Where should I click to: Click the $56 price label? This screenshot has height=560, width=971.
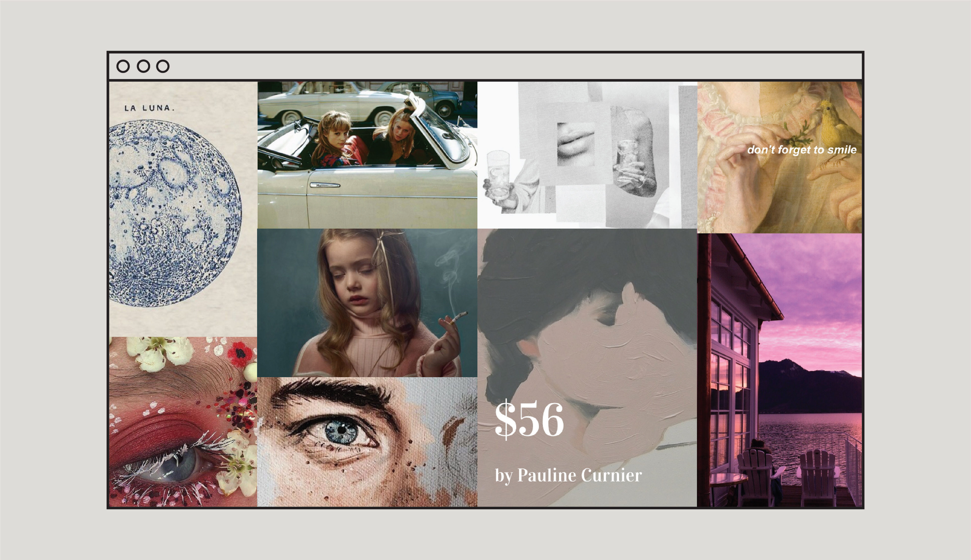529,419
